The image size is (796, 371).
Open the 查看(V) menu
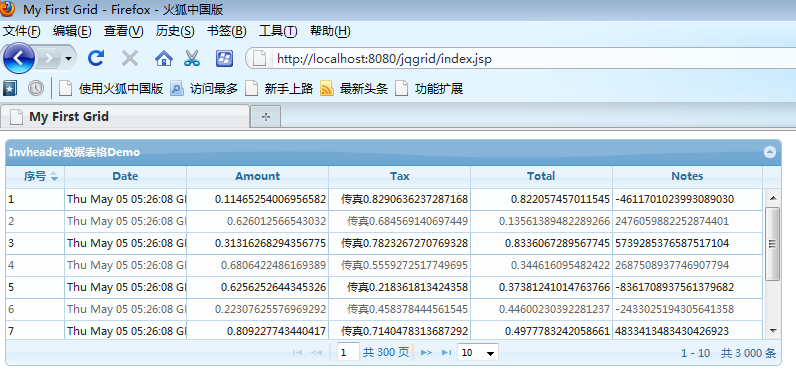(x=124, y=31)
